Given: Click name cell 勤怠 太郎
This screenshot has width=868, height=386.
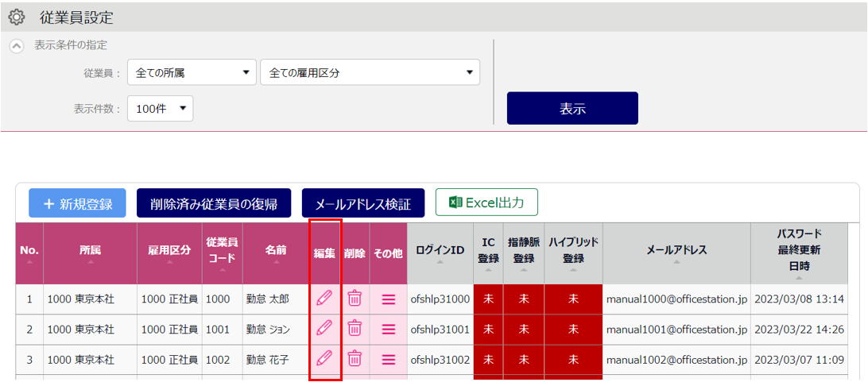Looking at the screenshot, I should pyautogui.click(x=275, y=299).
